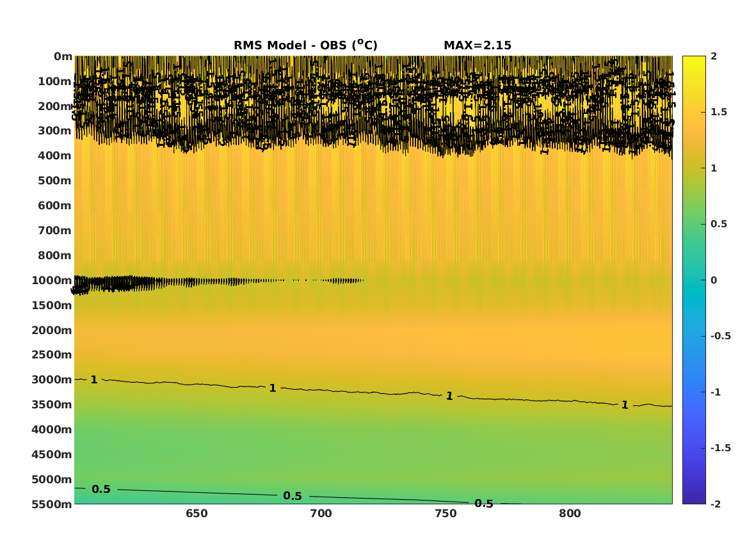Click the 'MAX=2.15' label
Viewport: 747px width, 560px height.
tap(478, 45)
